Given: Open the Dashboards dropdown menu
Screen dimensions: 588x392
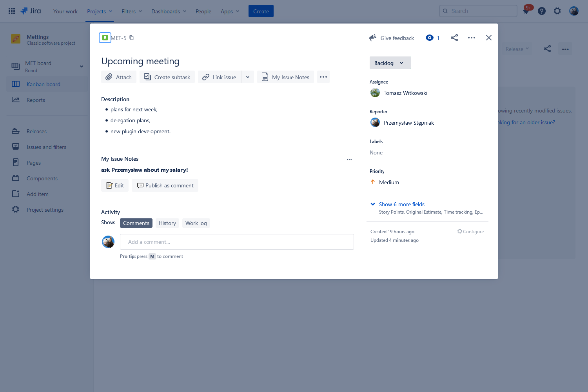Looking at the screenshot, I should pos(169,11).
